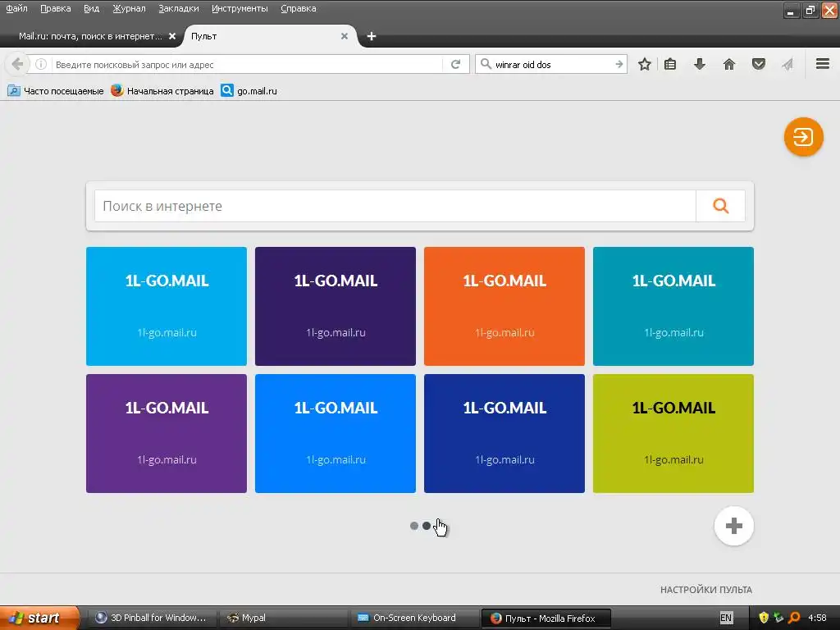Click the address bar field

click(x=246, y=65)
